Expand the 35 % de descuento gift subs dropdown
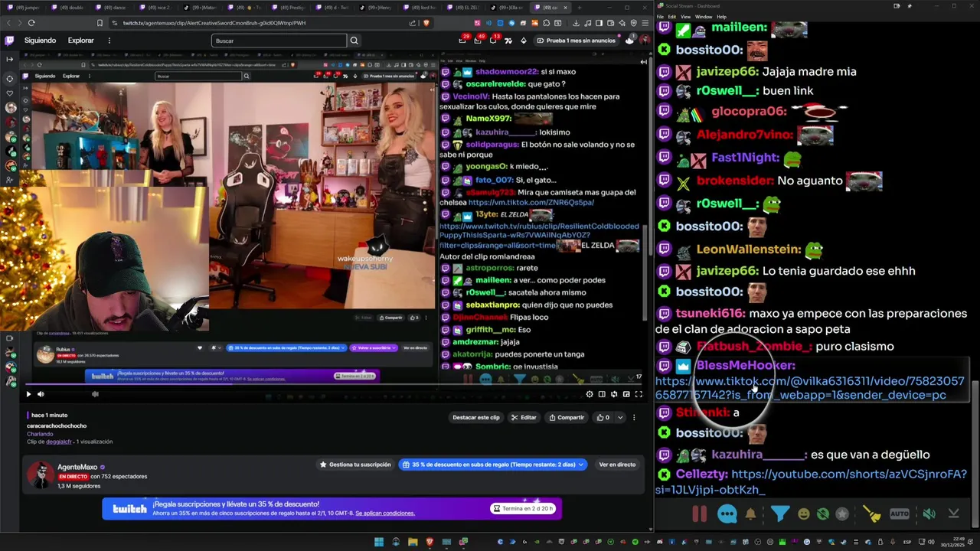 coord(493,465)
